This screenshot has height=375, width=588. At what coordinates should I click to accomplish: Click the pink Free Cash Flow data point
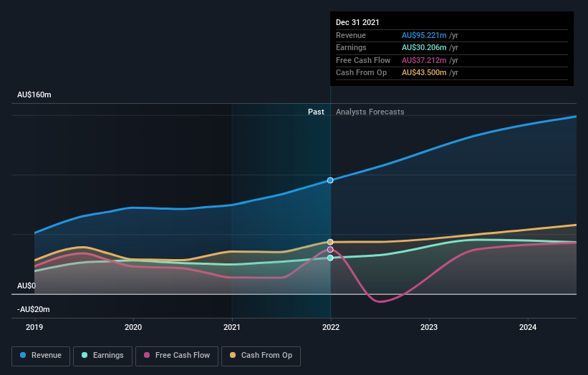[330, 250]
